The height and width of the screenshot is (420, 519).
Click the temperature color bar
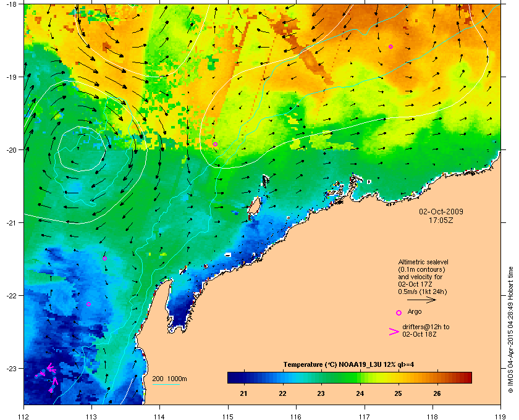tap(350, 377)
